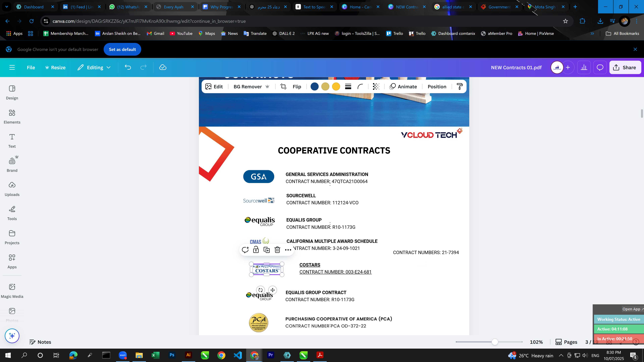Image resolution: width=644 pixels, height=362 pixels.
Task: Open the Projects panel
Action: (x=12, y=237)
